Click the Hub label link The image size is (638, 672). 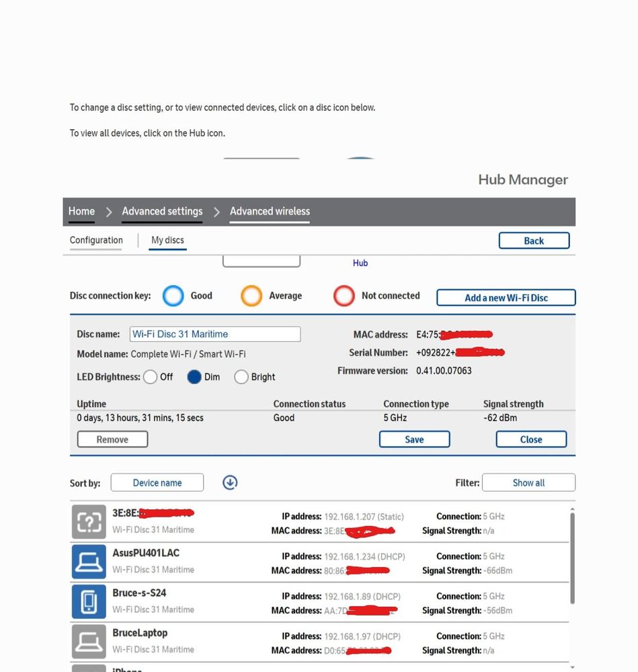click(360, 263)
